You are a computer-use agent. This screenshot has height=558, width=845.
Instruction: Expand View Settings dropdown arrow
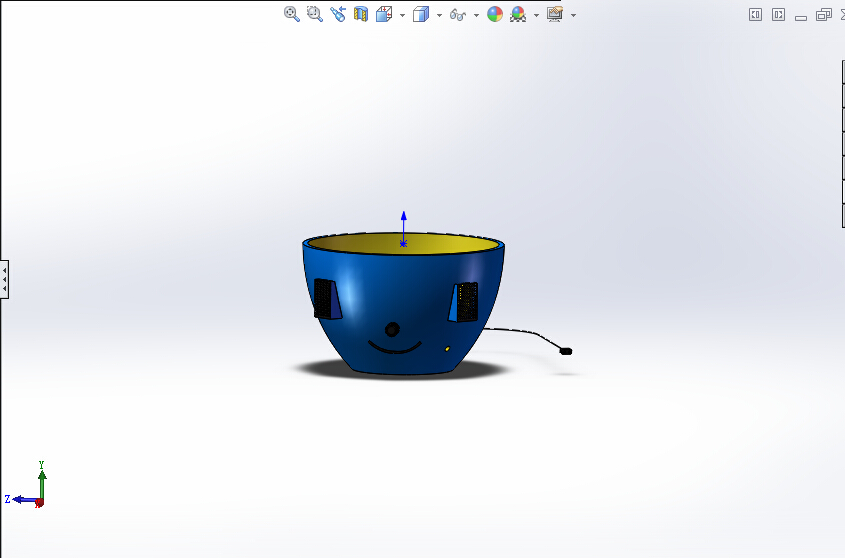pyautogui.click(x=573, y=15)
